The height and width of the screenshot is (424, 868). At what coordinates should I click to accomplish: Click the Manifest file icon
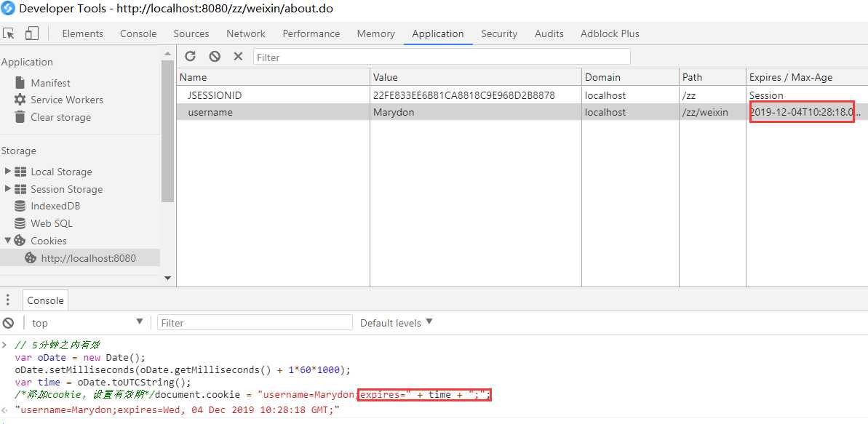point(20,82)
